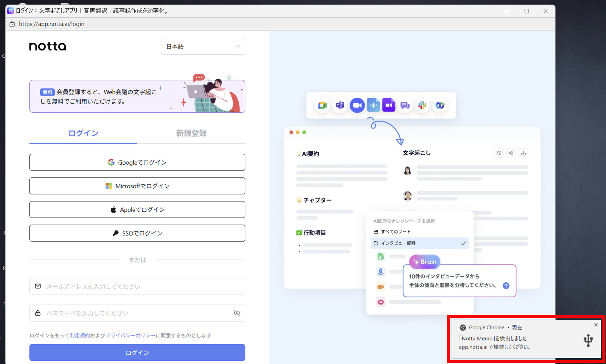Choose the Appleでログイン button

click(x=137, y=210)
